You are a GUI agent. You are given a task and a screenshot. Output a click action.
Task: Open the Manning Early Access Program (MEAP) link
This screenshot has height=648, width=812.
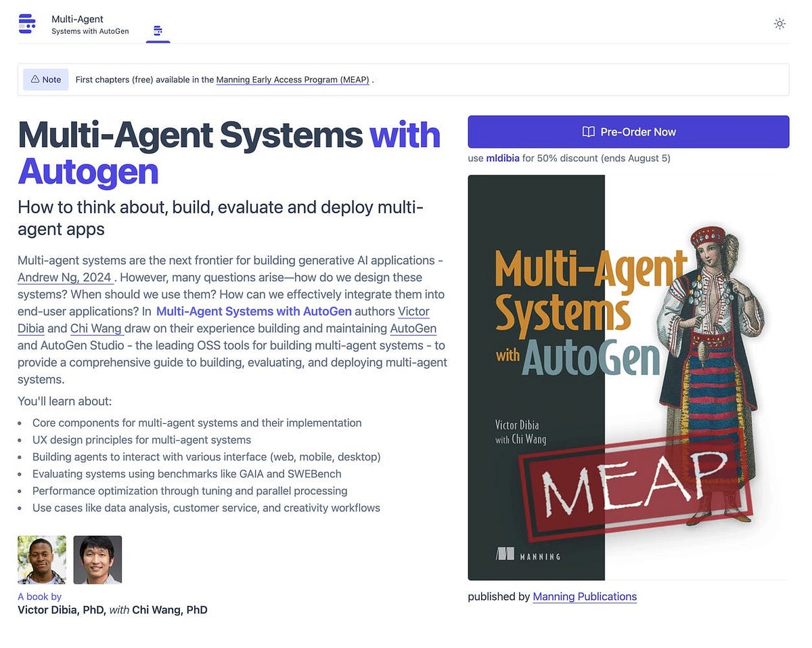292,79
